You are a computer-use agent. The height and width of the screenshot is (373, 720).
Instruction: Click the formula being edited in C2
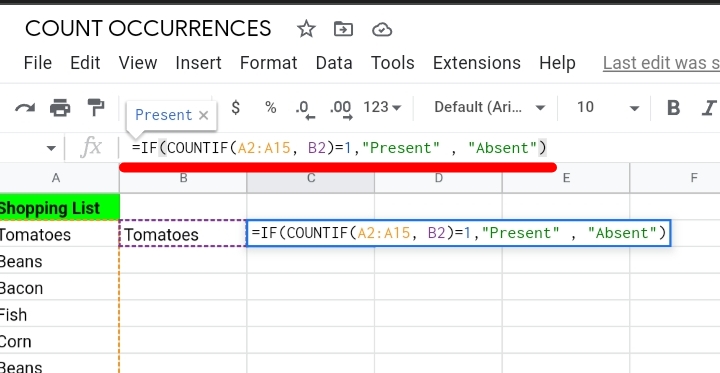(458, 233)
